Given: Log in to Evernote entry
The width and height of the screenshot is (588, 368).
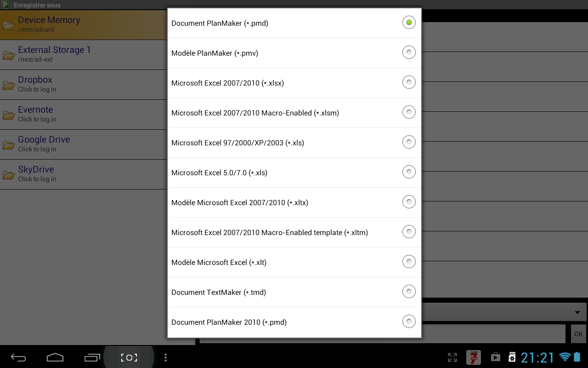Looking at the screenshot, I should [83, 115].
